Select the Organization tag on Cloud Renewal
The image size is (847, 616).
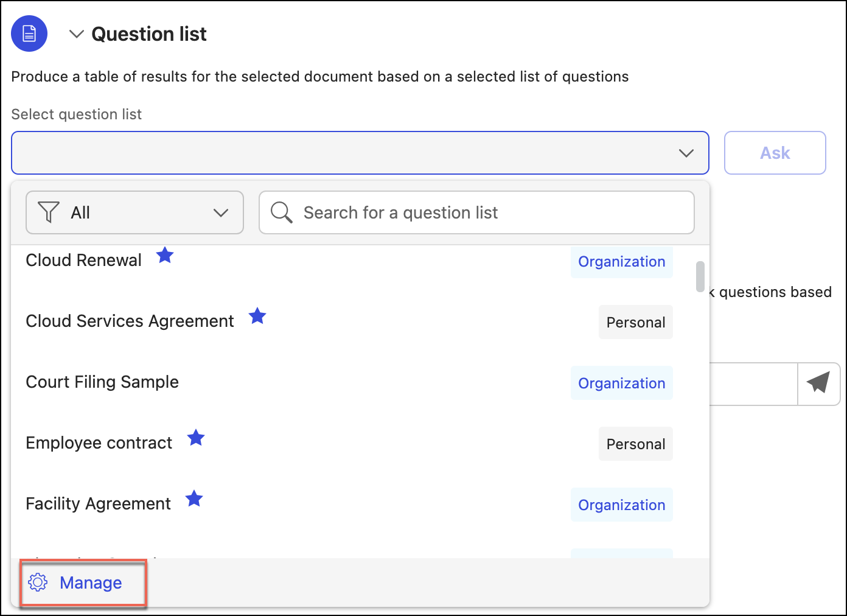tap(621, 261)
